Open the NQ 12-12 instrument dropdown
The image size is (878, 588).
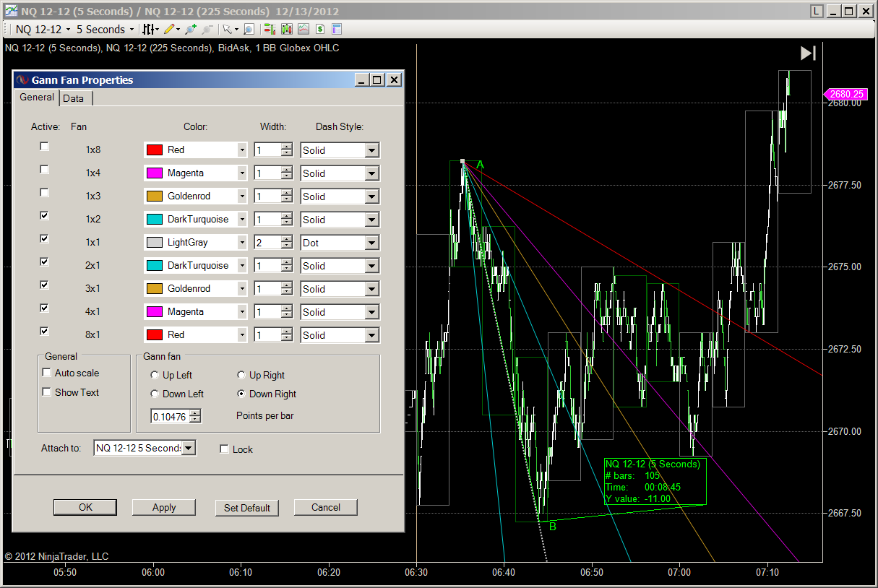[43, 30]
